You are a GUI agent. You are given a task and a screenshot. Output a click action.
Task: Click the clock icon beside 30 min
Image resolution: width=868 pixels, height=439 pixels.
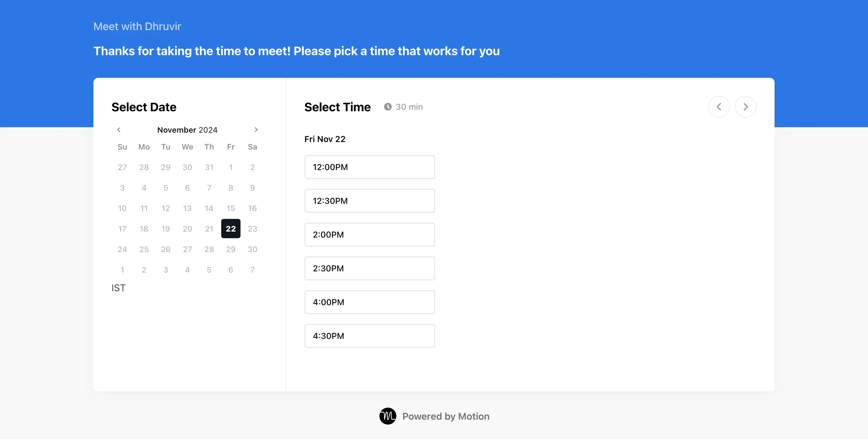click(388, 107)
